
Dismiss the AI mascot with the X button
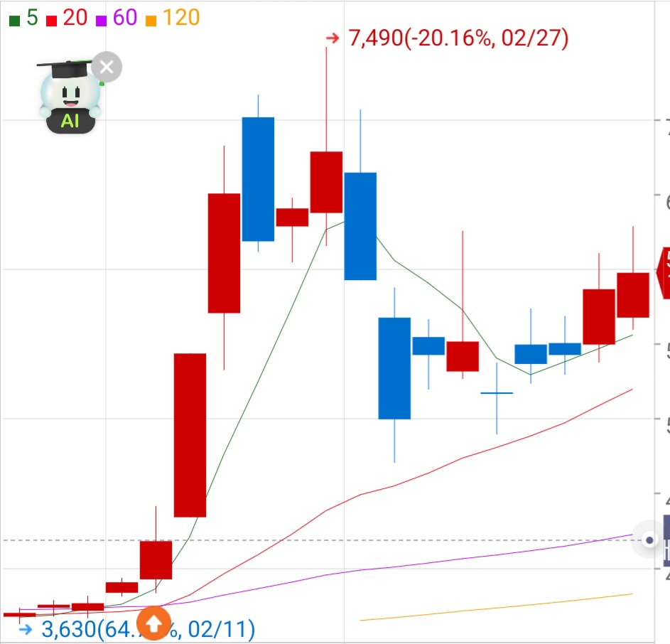tap(107, 67)
